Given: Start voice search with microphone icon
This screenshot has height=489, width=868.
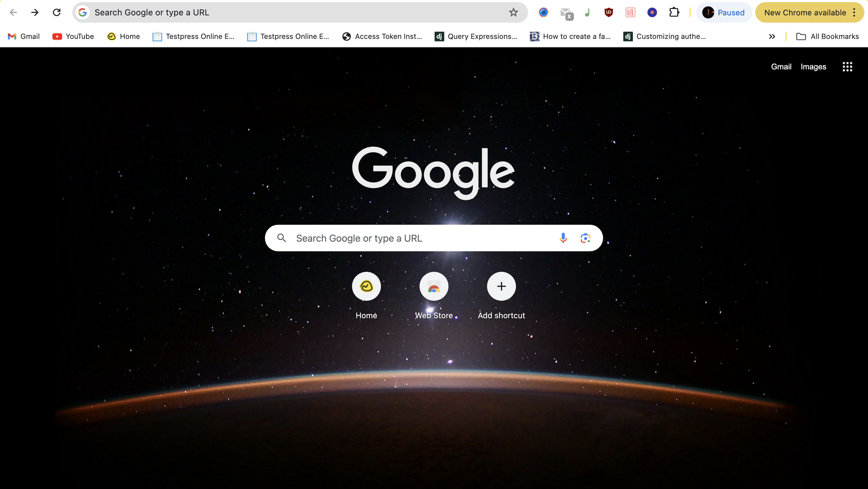Looking at the screenshot, I should point(563,238).
